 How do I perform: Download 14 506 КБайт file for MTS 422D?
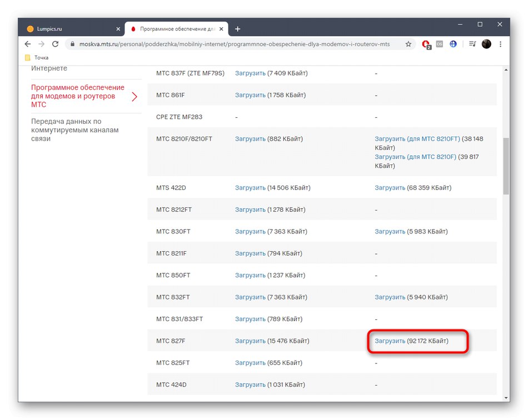click(x=250, y=188)
